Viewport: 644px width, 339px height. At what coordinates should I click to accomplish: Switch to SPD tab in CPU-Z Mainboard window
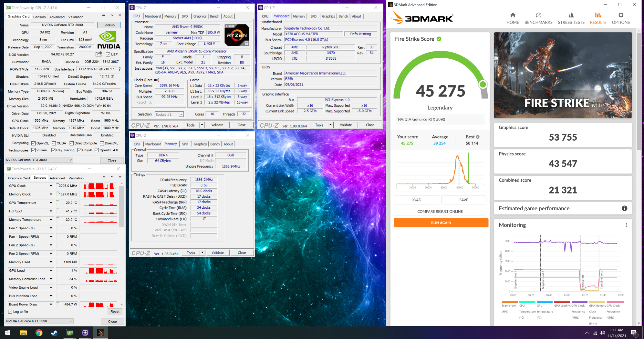pos(313,16)
